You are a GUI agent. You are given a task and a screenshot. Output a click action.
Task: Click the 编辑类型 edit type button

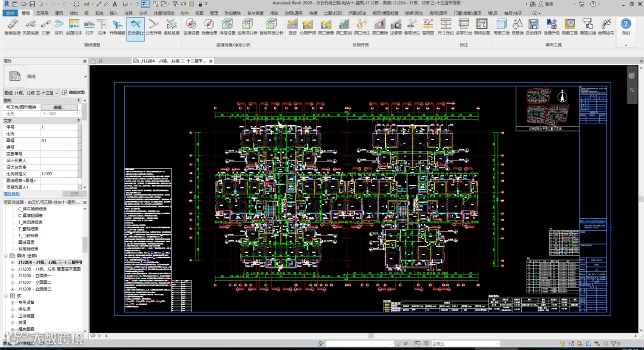click(x=73, y=92)
